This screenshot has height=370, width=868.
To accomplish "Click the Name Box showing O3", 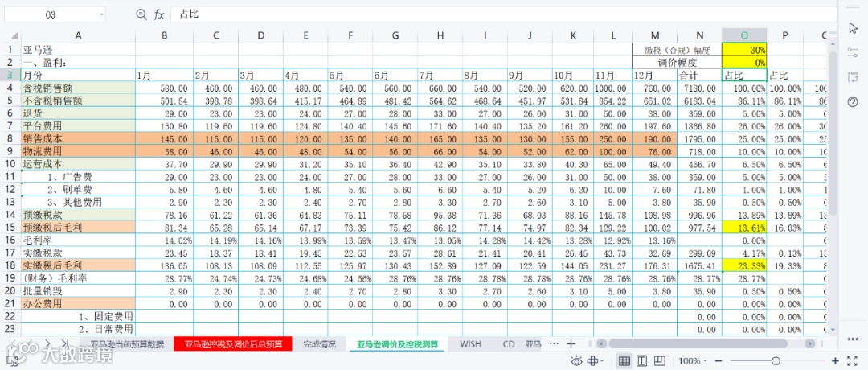I will click(51, 15).
